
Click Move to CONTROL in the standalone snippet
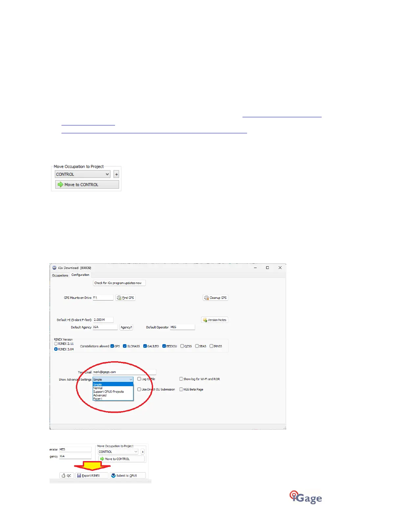(87, 185)
